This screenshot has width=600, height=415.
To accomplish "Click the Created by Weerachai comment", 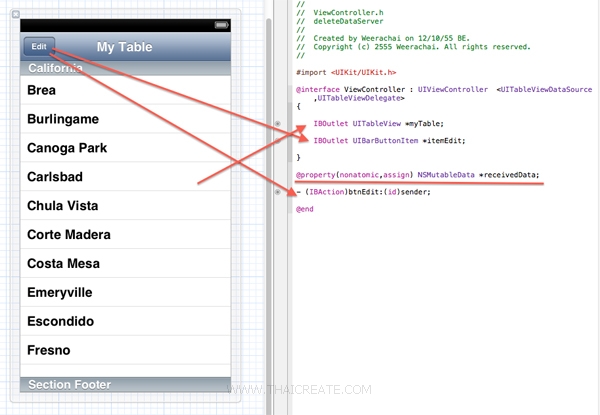I will click(383, 38).
